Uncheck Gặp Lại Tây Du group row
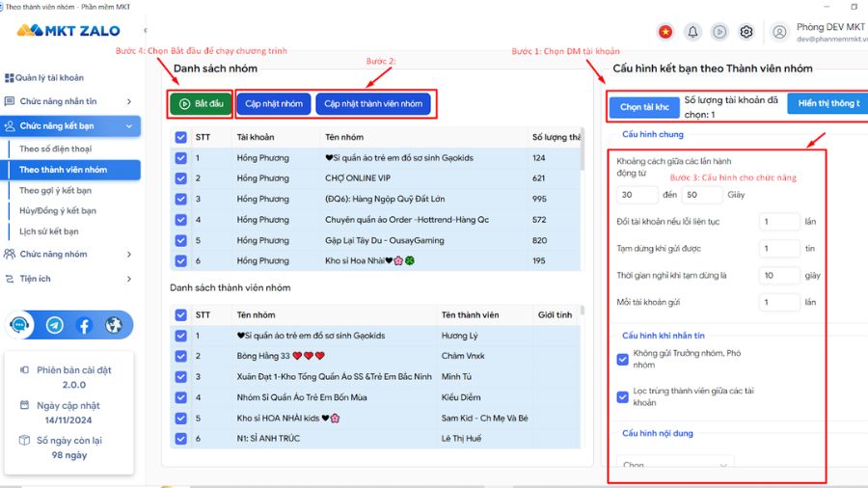This screenshot has width=868, height=488. point(181,241)
